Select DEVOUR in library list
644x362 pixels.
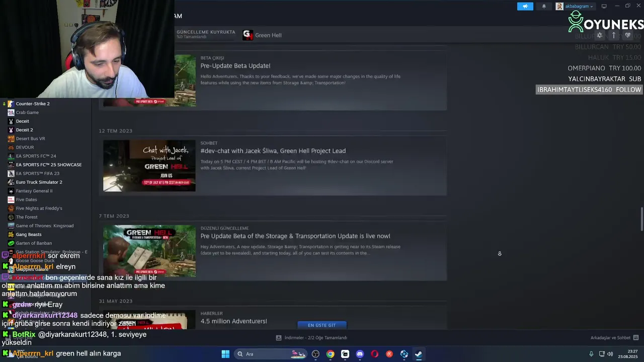[x=25, y=147]
